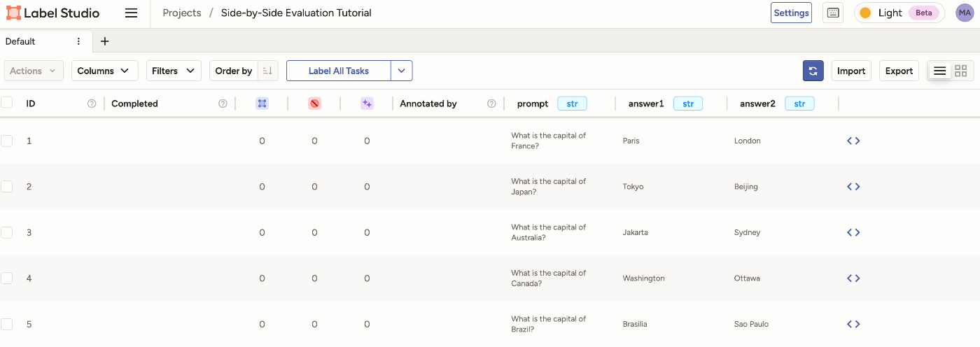Image resolution: width=980 pixels, height=347 pixels.
Task: Check the select-all tasks checkbox
Action: point(7,103)
